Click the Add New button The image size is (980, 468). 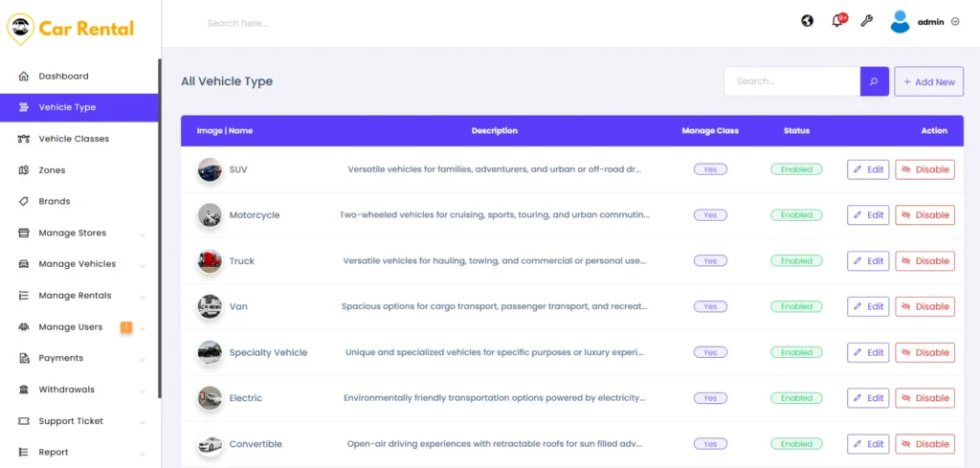pos(928,81)
